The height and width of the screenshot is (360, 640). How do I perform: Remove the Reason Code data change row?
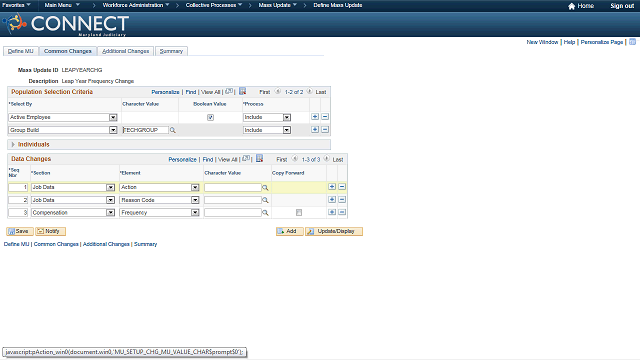[342, 200]
